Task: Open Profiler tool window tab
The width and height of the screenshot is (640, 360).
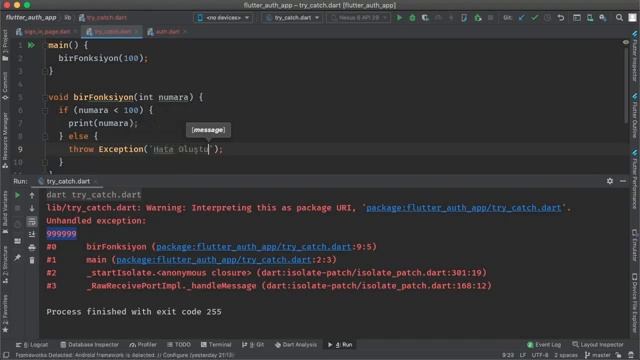Action: point(143,345)
